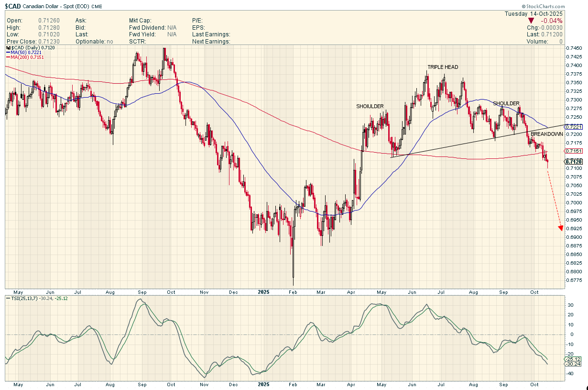Click the red down-triangle change indicator
The height and width of the screenshot is (390, 588).
[x=531, y=21]
